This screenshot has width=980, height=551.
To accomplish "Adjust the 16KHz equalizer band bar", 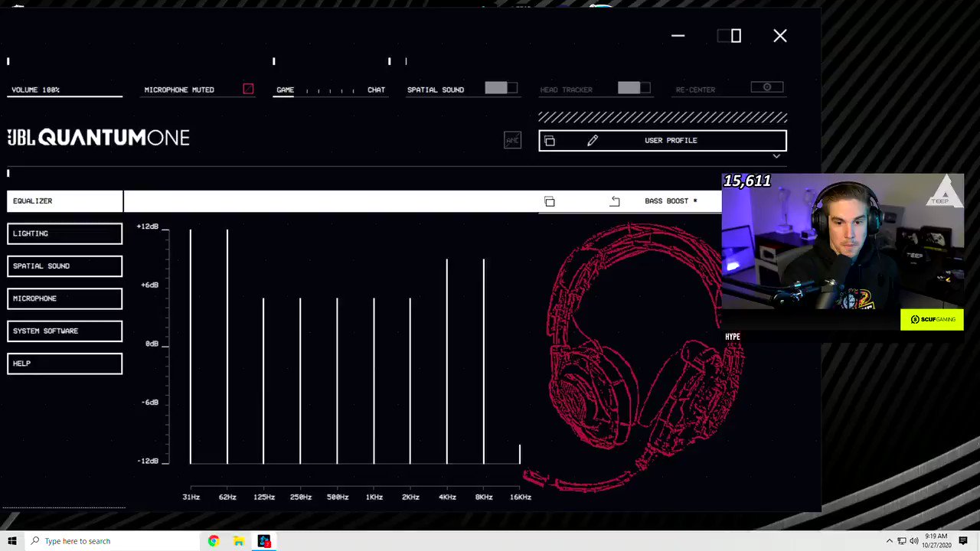I will (x=520, y=454).
